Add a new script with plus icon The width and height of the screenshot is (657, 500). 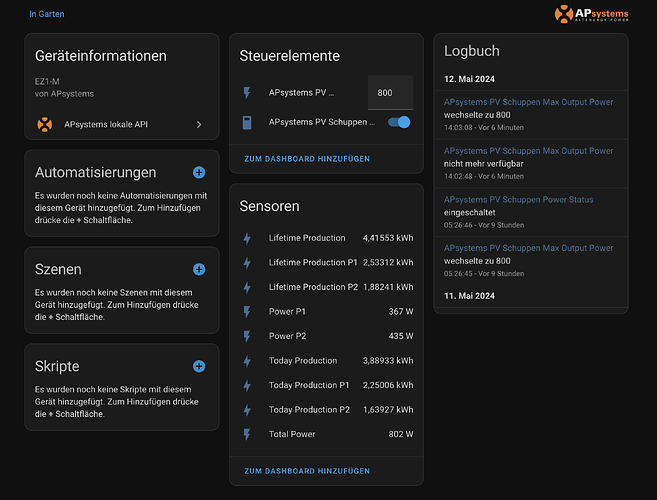tap(199, 366)
